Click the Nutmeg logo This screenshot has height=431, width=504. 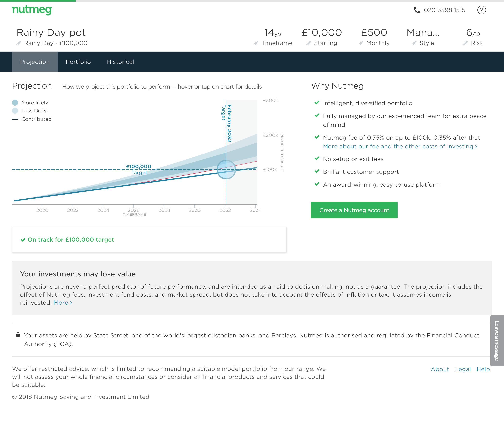32,10
